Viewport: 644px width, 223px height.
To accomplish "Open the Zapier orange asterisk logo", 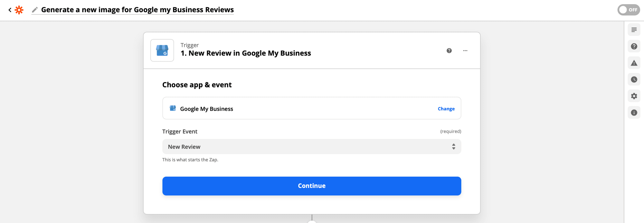I will click(x=19, y=10).
